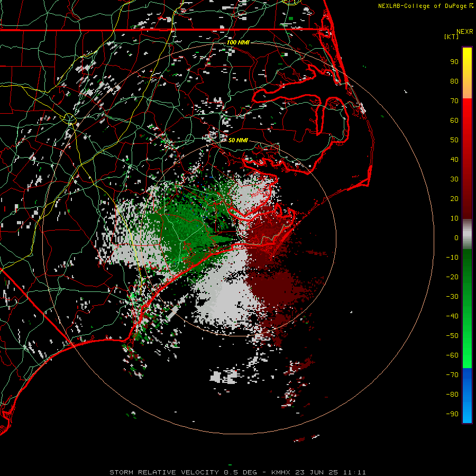The height and width of the screenshot is (476, 476).
Task: Click the -60 value on velocity scale
Action: (x=452, y=355)
